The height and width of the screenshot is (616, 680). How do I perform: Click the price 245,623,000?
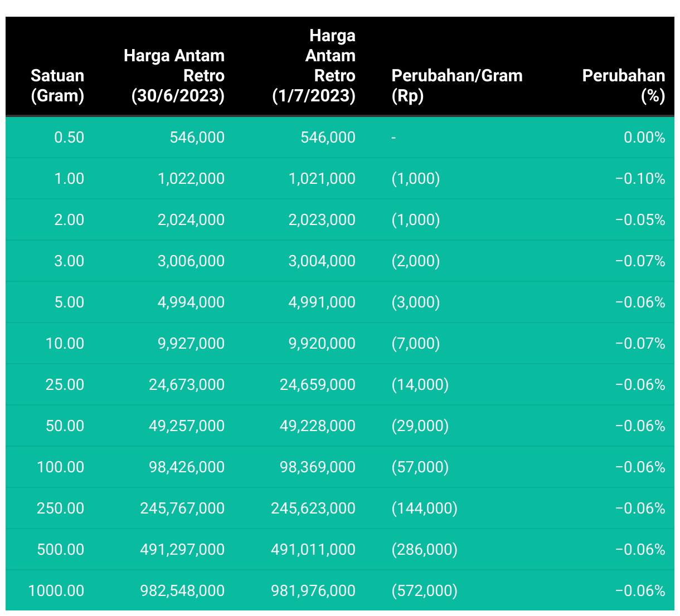click(313, 509)
